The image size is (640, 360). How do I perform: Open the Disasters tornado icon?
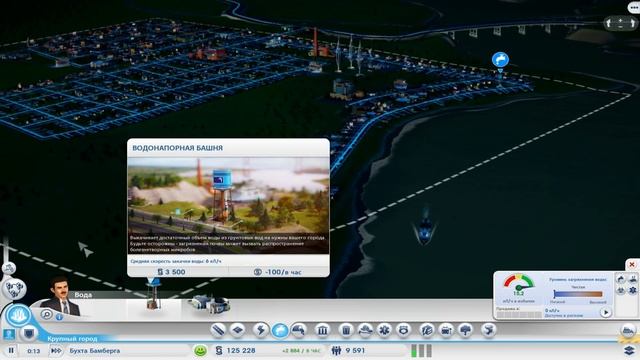tap(488, 330)
